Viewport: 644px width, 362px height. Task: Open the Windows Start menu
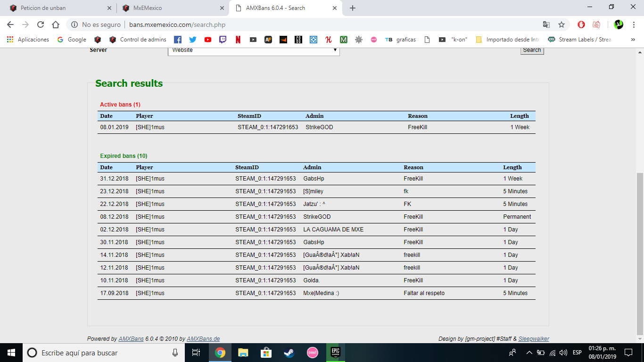11,353
